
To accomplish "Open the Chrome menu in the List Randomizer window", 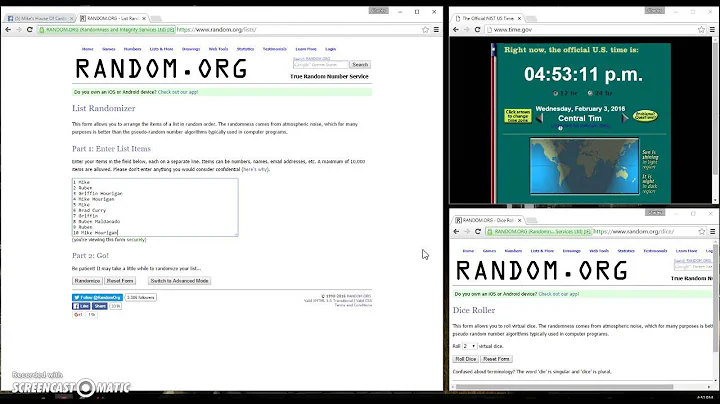I will pyautogui.click(x=436, y=29).
